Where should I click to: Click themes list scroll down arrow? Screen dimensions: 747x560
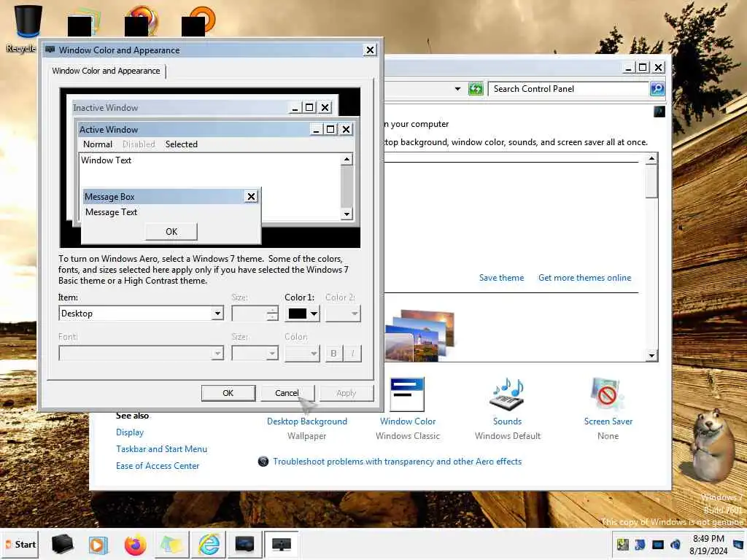[651, 355]
